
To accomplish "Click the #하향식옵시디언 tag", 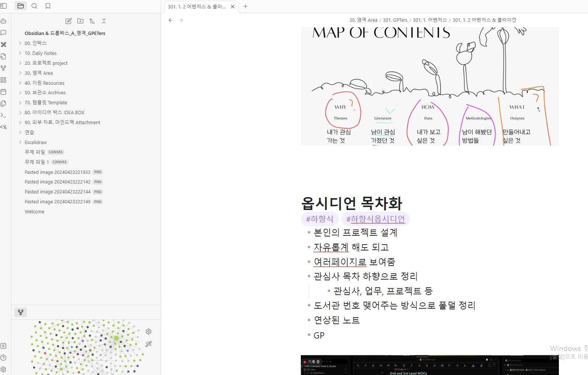I will [375, 219].
